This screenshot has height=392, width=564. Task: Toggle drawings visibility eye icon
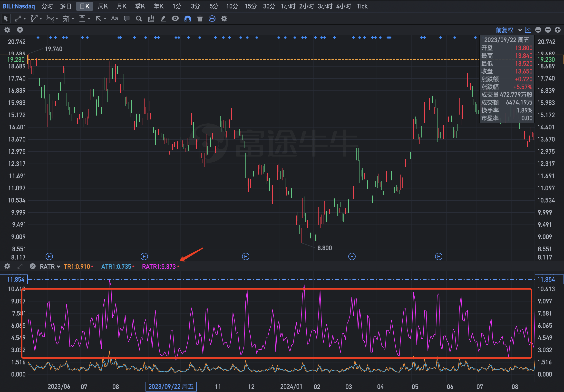coord(175,19)
